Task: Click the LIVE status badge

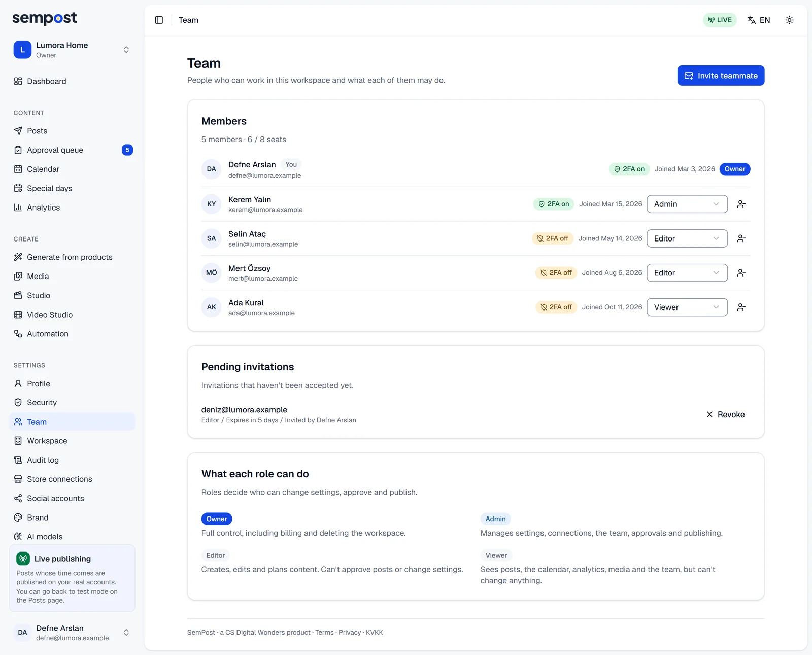Action: 720,20
